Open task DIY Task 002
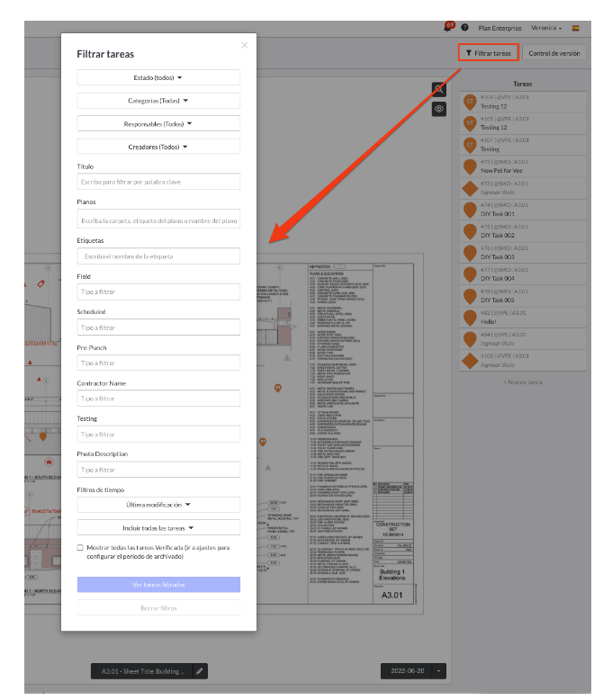 click(523, 231)
